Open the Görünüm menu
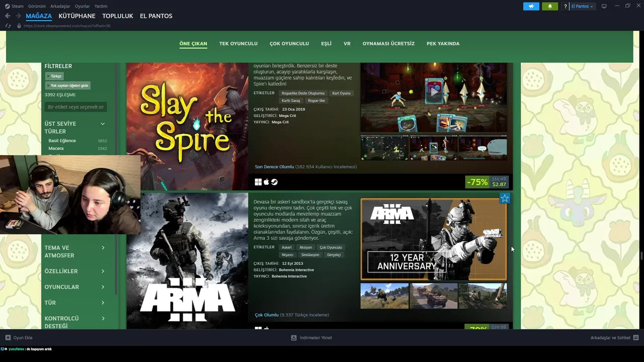644x362 pixels. click(x=37, y=6)
